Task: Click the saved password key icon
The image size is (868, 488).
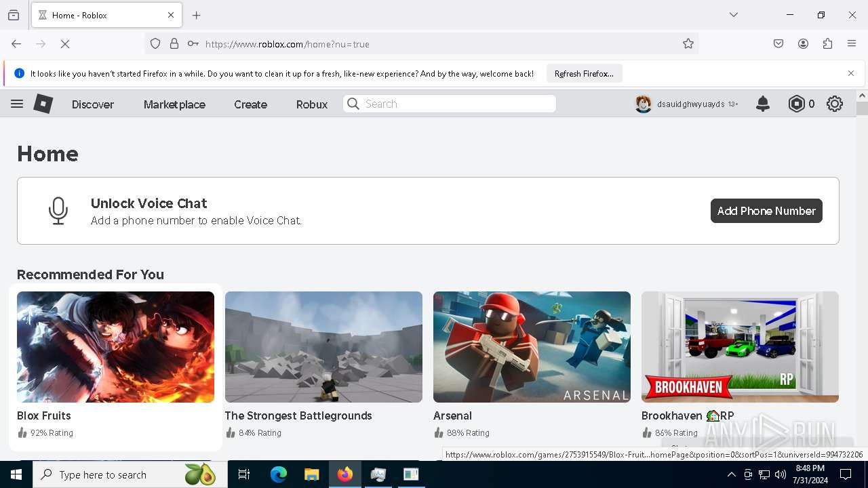Action: coord(193,44)
